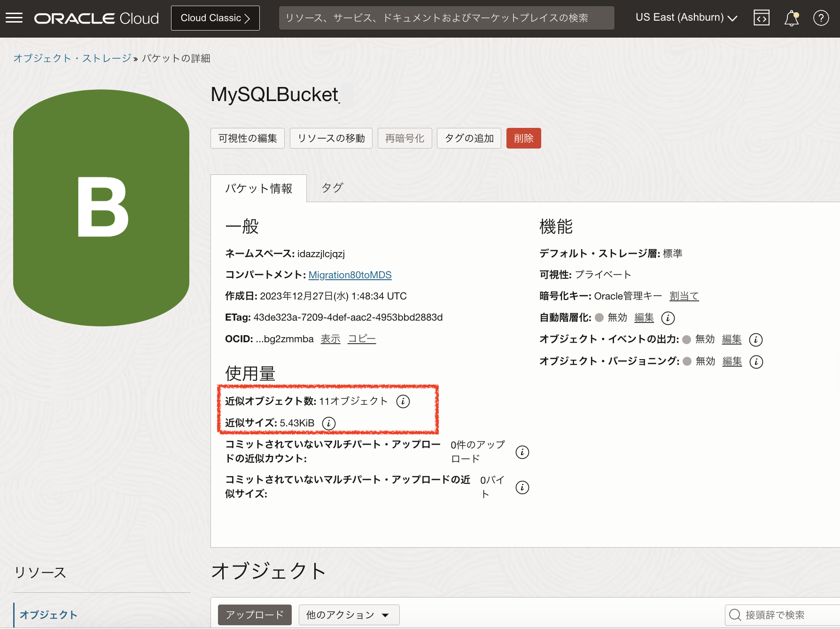The image size is (840, 629).
Task: Expand the US East (Ashburn) region selector
Action: click(686, 18)
